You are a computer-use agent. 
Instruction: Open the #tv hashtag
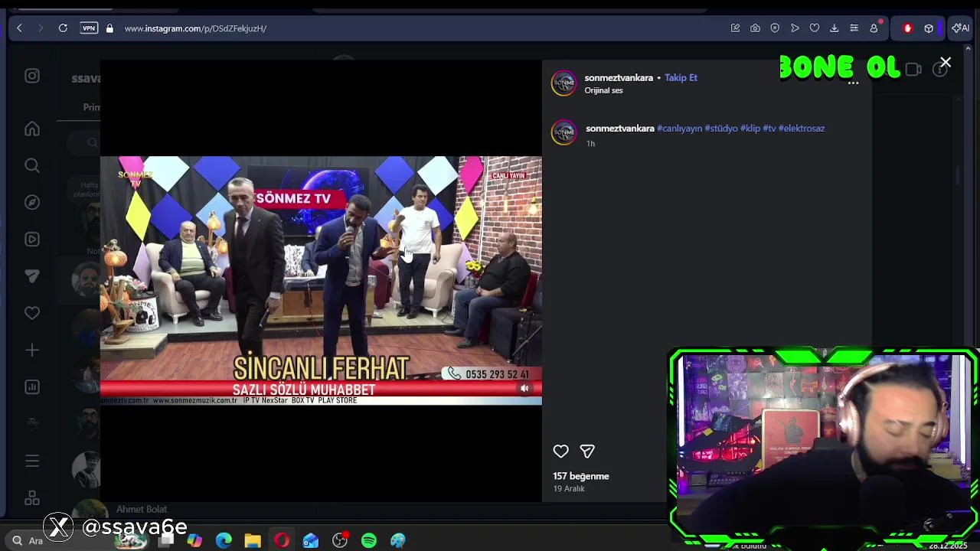coord(769,129)
